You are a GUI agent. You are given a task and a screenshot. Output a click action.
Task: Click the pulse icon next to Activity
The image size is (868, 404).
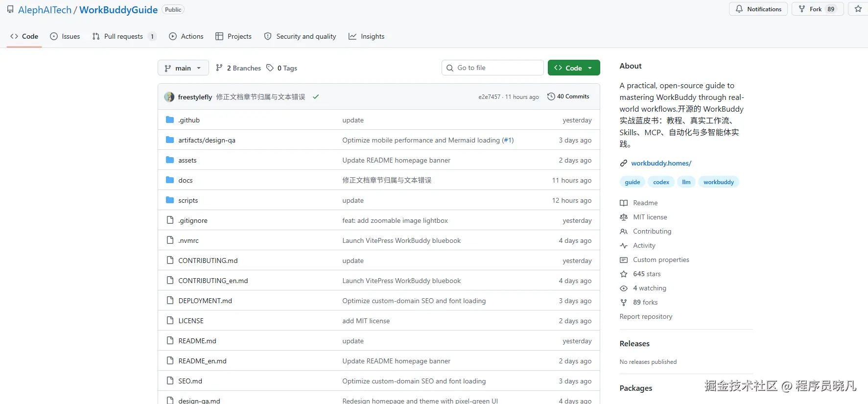pyautogui.click(x=624, y=245)
